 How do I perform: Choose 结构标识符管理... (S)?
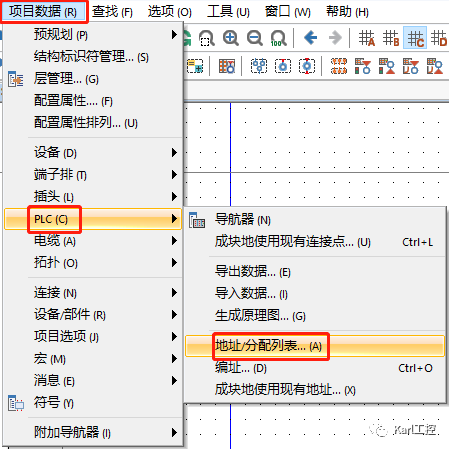point(93,56)
